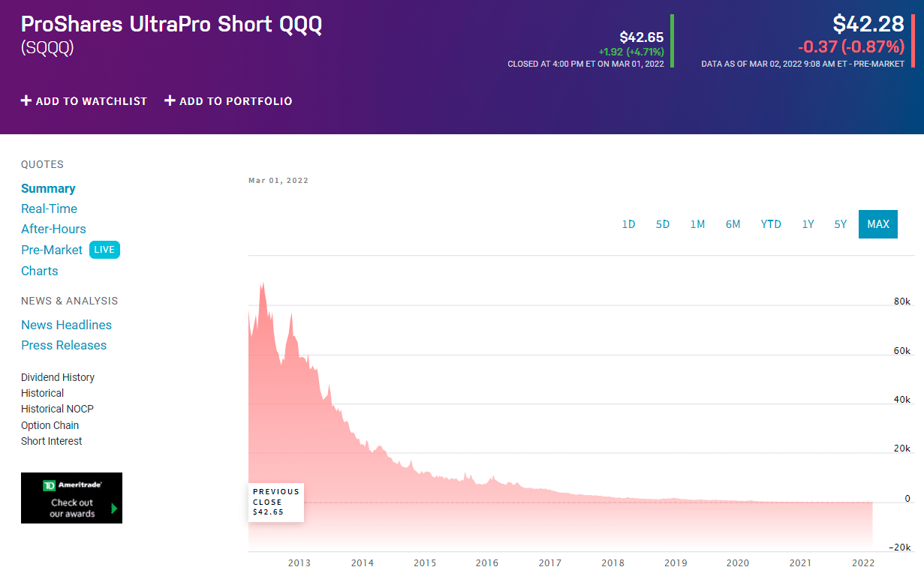Click the Add to Portfolio plus icon
924x582 pixels.
pos(170,100)
